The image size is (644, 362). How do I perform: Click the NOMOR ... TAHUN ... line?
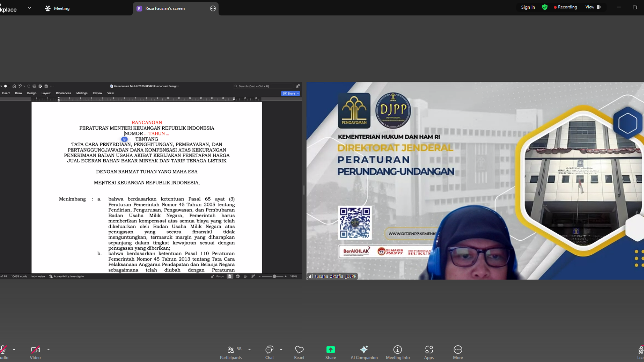click(147, 133)
